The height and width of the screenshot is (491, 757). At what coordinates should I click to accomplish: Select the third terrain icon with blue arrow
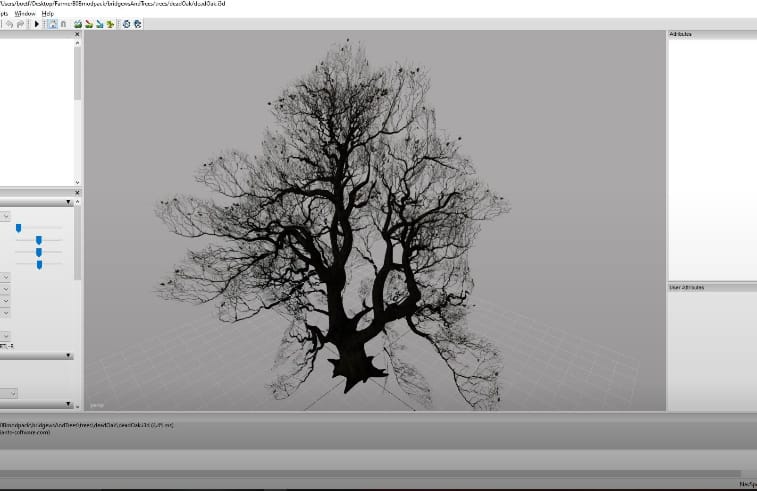click(98, 24)
